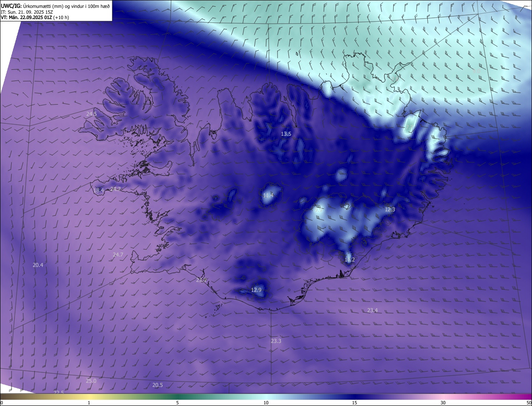Viewport: 532px width, 406px height.
Task: Click the 15 tick label on the color scale
Action: point(355,403)
